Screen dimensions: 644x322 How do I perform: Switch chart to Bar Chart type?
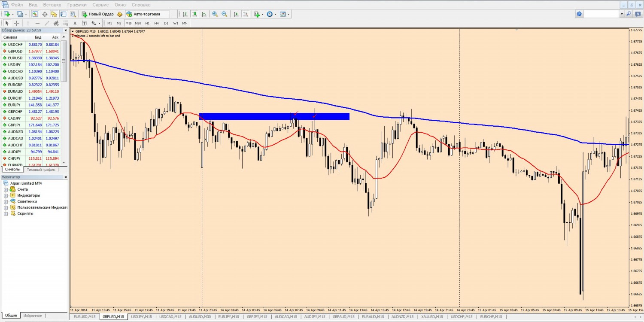click(185, 14)
